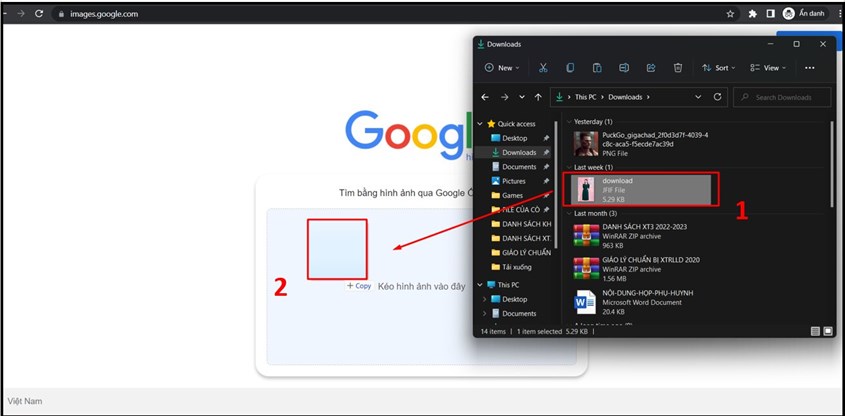
Task: Select GIÁO LÝ CHUẨN BỊ XTRLLD 2020 archive
Action: [x=641, y=269]
